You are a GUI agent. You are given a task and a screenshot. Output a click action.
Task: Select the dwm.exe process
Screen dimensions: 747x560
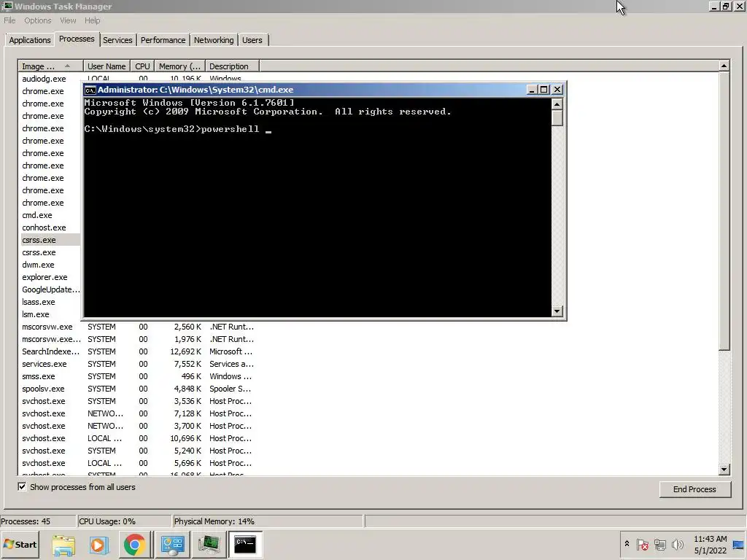[x=38, y=265]
